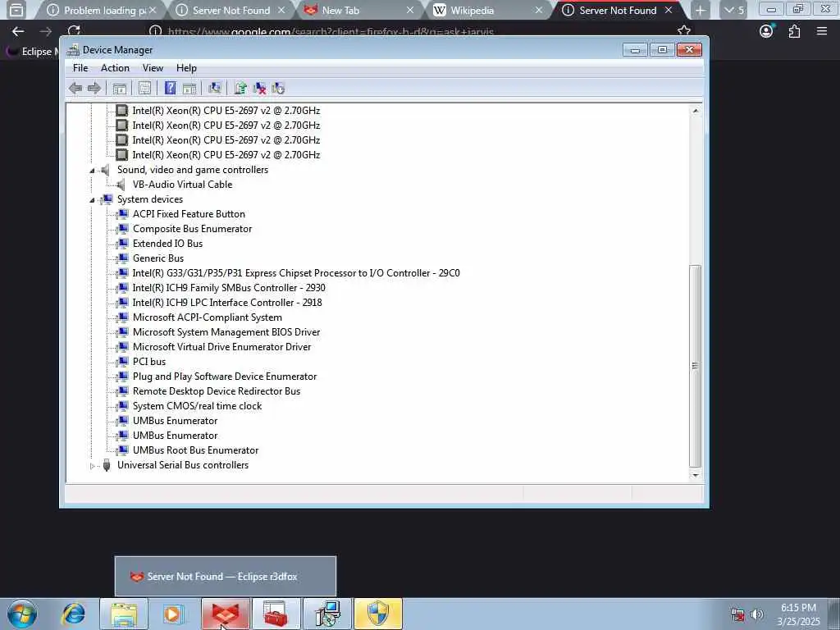Image resolution: width=840 pixels, height=630 pixels.
Task: Open the View menu in Device Manager
Action: [153, 68]
